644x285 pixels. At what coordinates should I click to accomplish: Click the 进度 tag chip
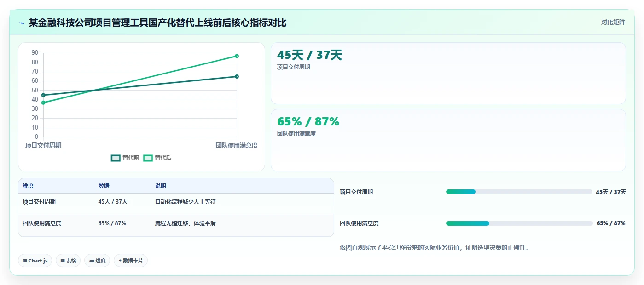pos(97,261)
